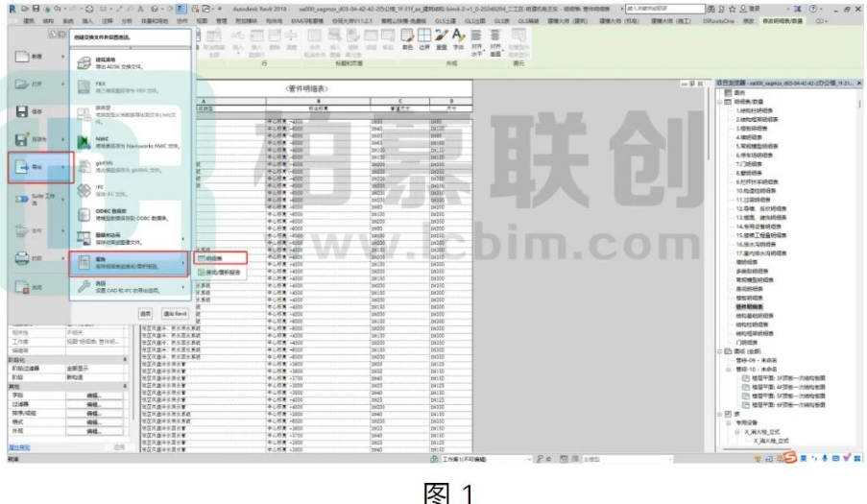Click the Save floppy disk icon
This screenshot has height=504, width=867.
[21, 111]
